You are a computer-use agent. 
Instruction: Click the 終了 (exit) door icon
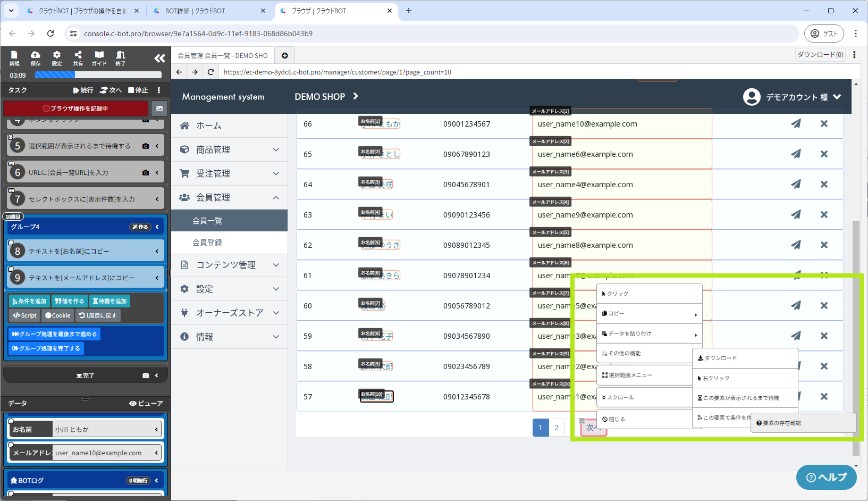click(121, 58)
